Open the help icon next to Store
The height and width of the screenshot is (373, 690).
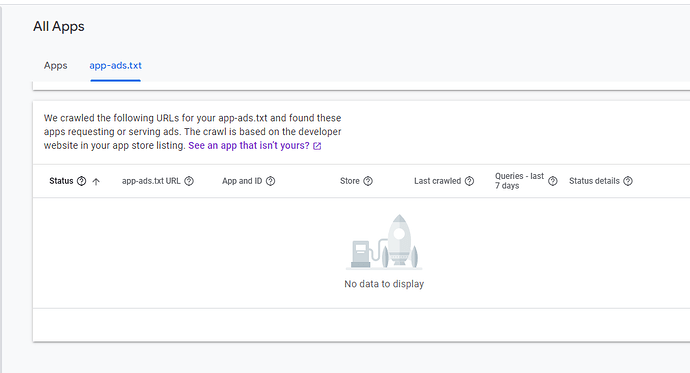368,181
